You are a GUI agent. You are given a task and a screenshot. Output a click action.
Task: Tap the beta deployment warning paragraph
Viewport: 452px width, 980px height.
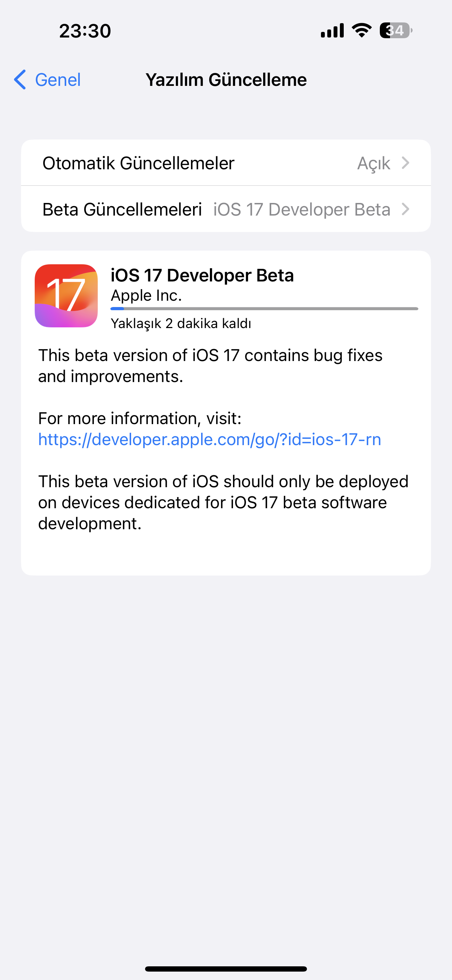(x=223, y=503)
